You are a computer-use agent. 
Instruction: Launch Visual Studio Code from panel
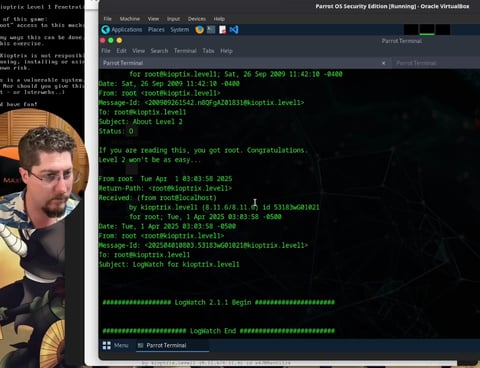click(234, 30)
